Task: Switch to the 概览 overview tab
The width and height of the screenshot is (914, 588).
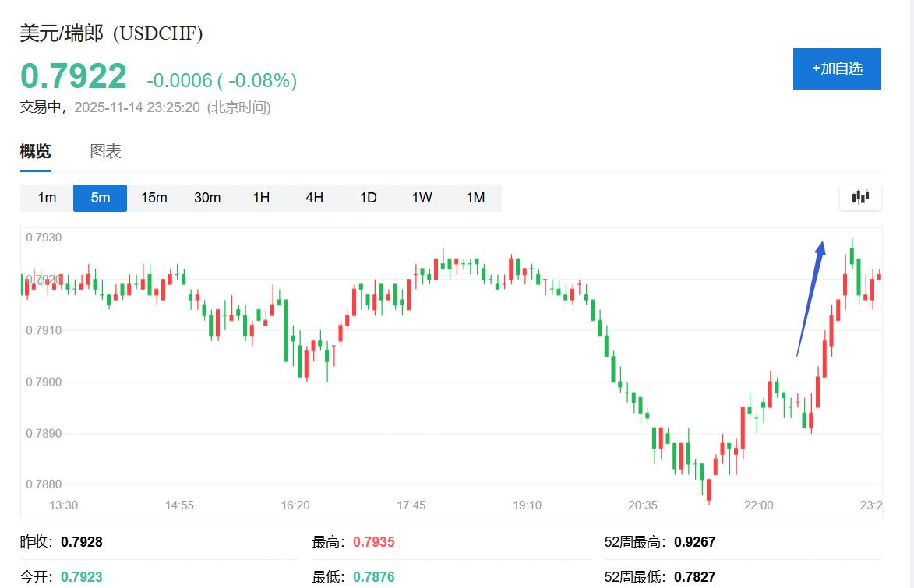Action: 35,151
